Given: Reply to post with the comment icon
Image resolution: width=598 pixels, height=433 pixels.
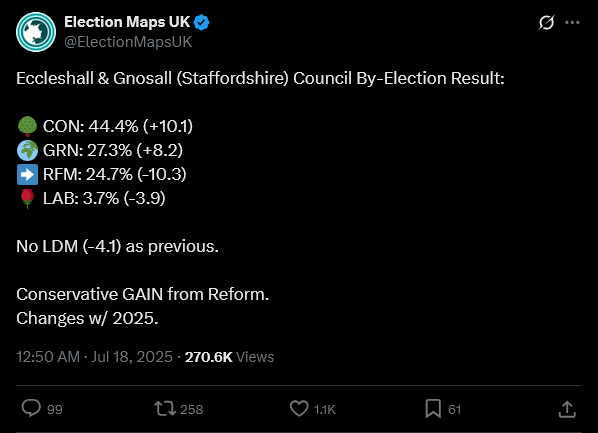Looking at the screenshot, I should click(31, 409).
